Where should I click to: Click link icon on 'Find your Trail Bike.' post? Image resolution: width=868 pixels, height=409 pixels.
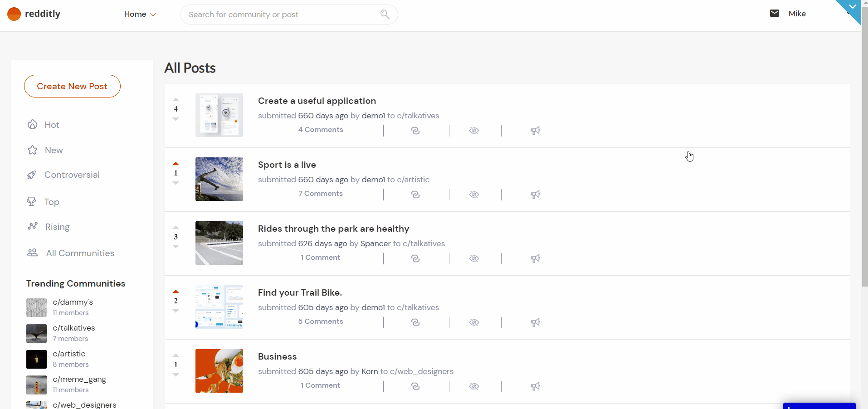[415, 322]
